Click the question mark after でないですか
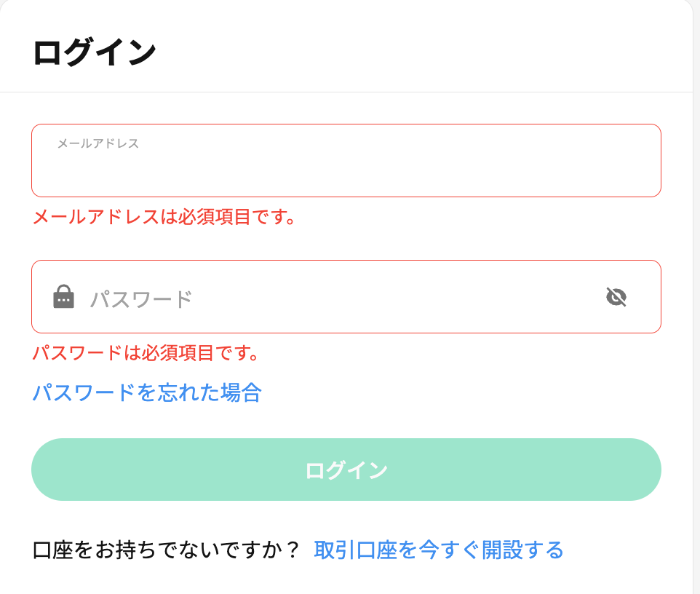 click(293, 550)
